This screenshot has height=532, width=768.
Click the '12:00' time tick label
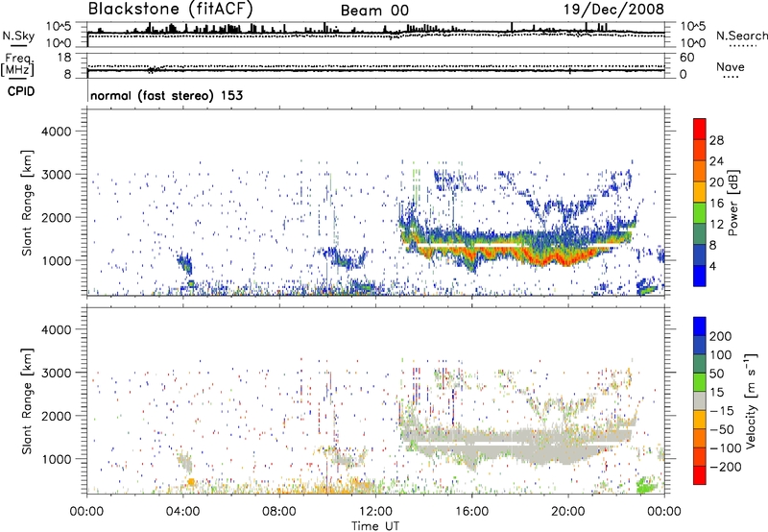(x=375, y=512)
